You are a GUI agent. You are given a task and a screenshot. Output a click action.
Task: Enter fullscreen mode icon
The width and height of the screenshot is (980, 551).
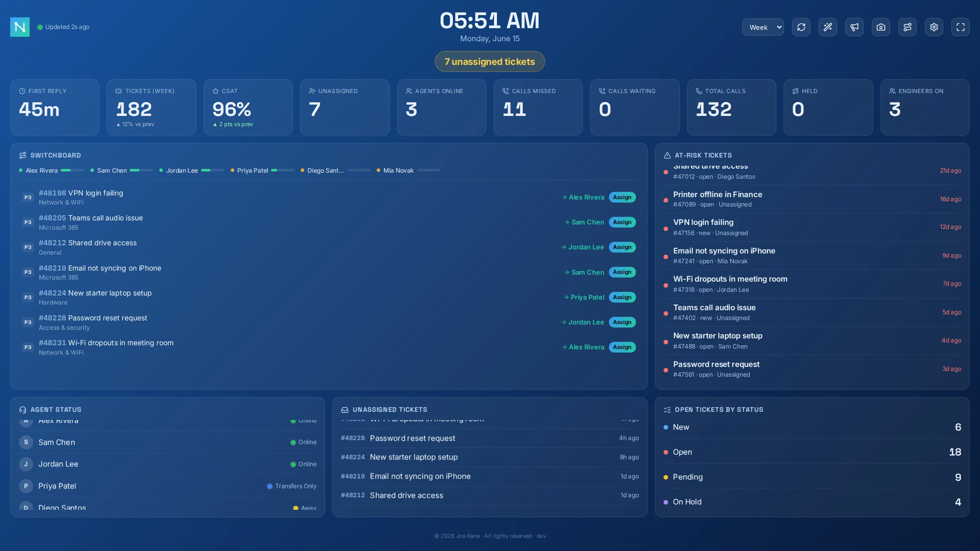(x=960, y=27)
